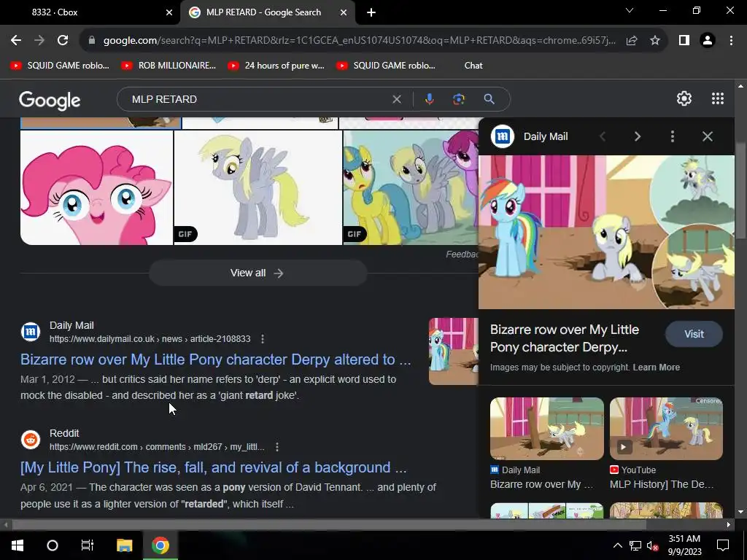Open first SQUID GAME roblo... bookmark
Screen dimensions: 747x560
(x=60, y=66)
